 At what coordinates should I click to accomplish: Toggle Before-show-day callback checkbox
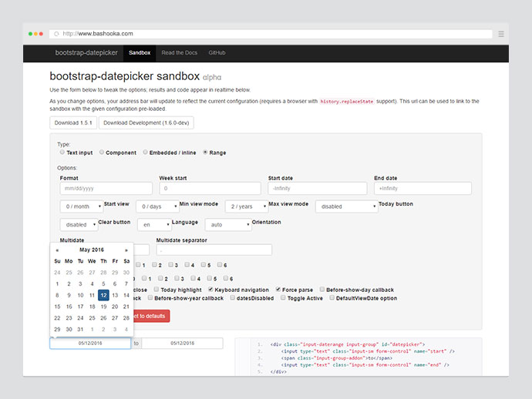point(322,289)
